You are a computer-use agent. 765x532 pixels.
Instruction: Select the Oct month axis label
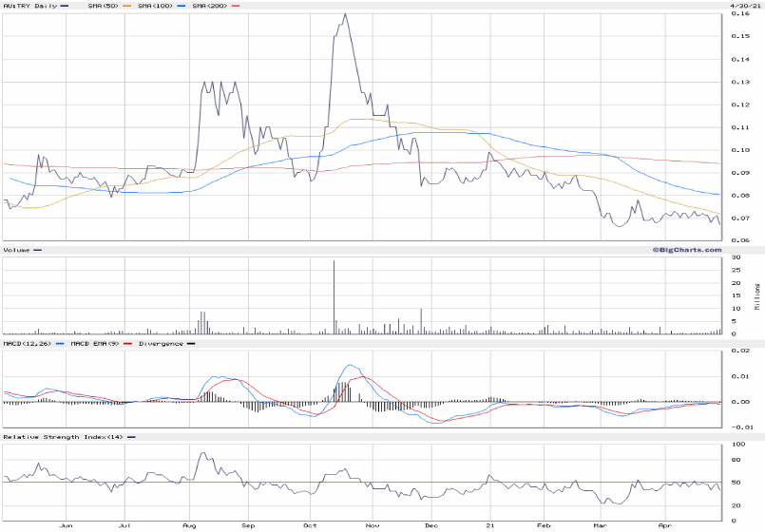pos(310,523)
